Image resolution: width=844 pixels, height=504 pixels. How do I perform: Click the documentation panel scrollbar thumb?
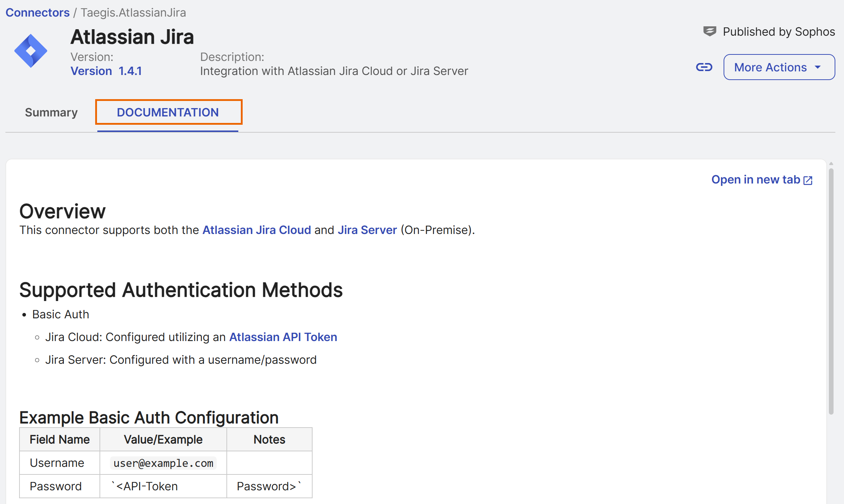point(831,292)
